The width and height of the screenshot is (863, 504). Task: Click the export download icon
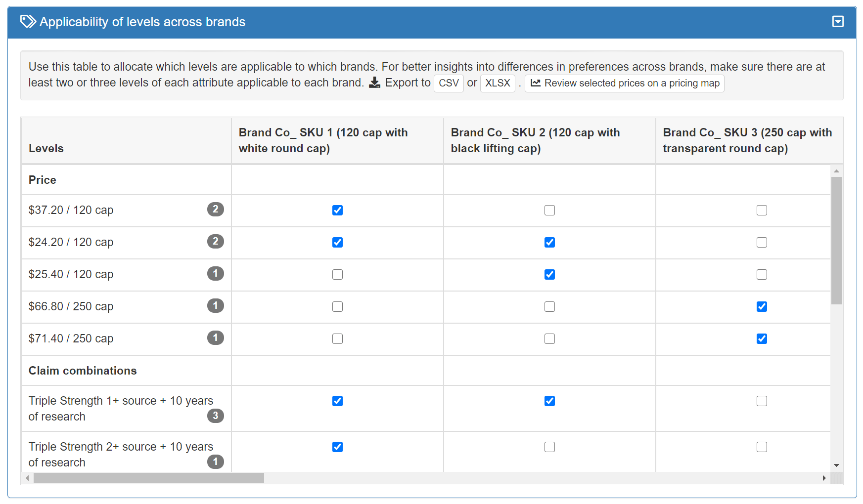coord(375,83)
